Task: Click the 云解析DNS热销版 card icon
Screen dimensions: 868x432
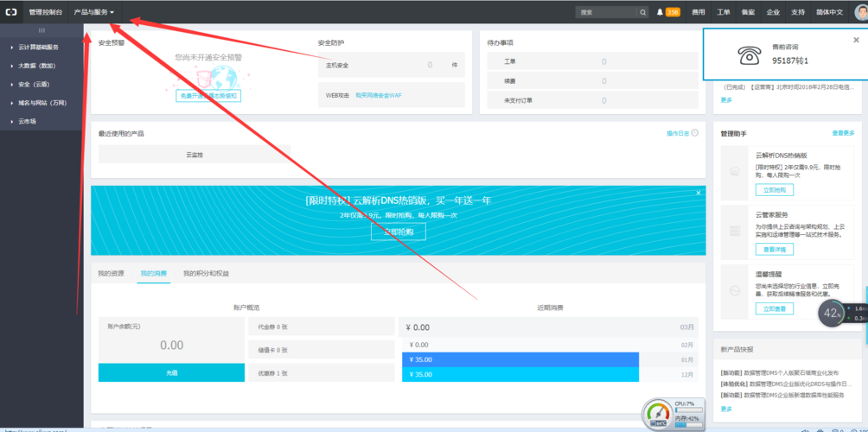Action: tap(735, 171)
